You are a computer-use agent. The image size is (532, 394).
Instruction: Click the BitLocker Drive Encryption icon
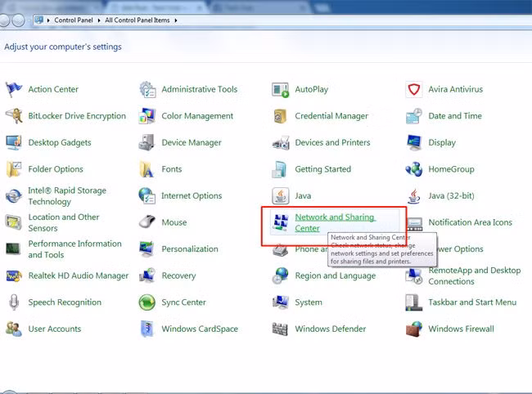click(13, 116)
